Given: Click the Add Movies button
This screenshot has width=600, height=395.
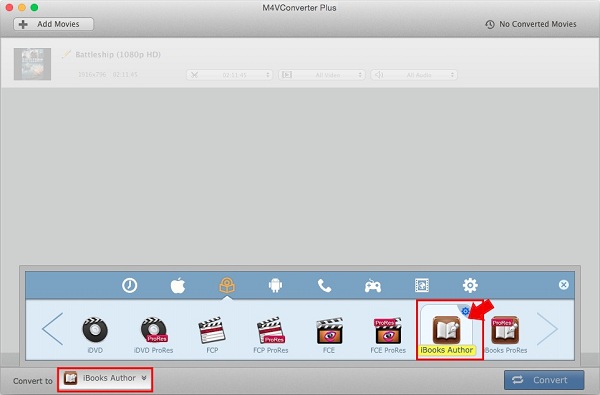Looking at the screenshot, I should pyautogui.click(x=54, y=24).
